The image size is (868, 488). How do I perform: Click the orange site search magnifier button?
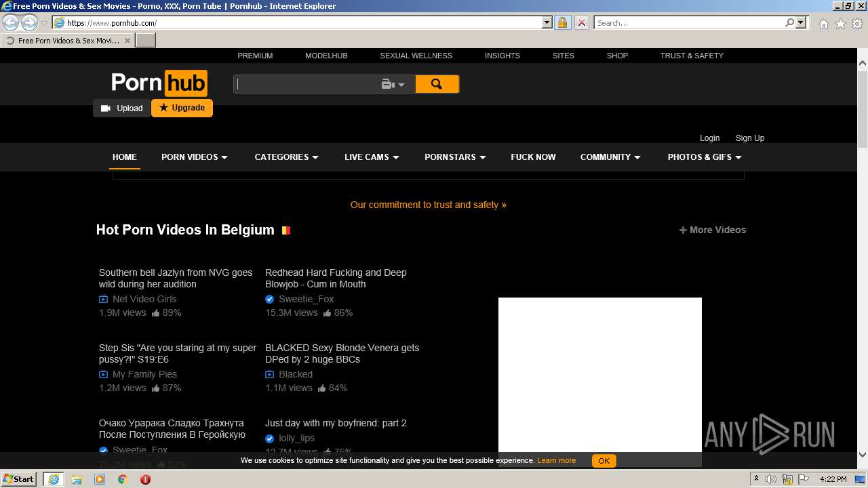pyautogui.click(x=437, y=84)
